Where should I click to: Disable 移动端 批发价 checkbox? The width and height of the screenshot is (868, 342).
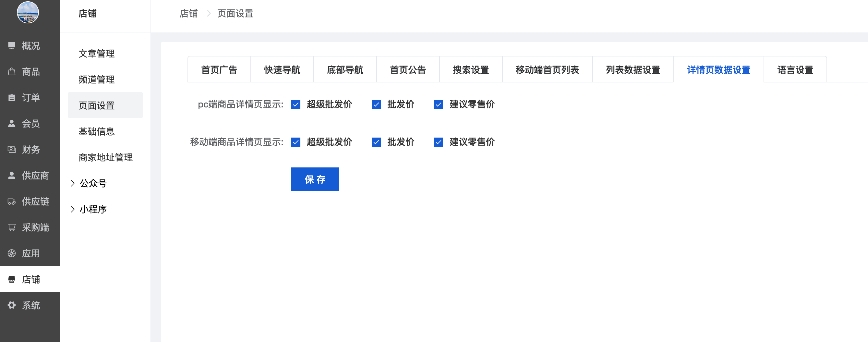376,142
